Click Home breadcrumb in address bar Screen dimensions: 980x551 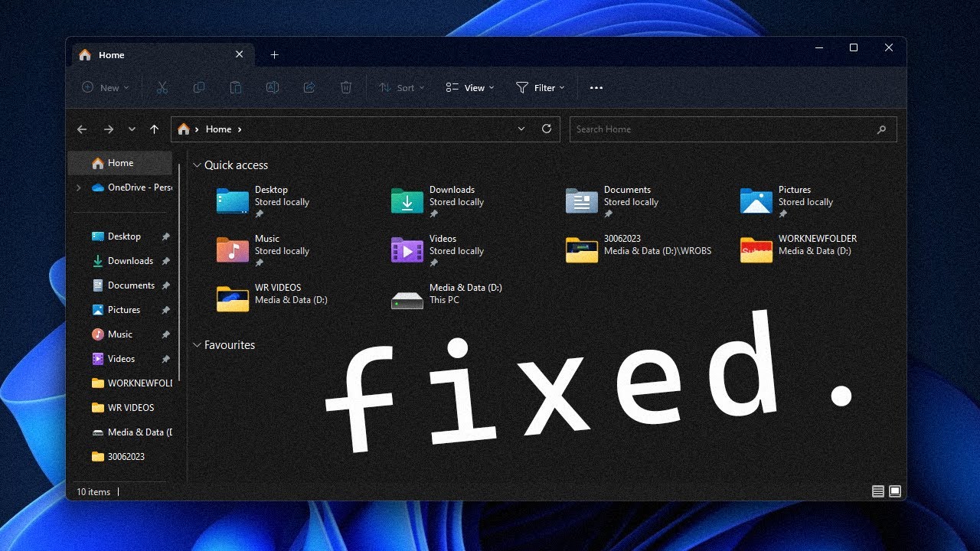(x=218, y=129)
